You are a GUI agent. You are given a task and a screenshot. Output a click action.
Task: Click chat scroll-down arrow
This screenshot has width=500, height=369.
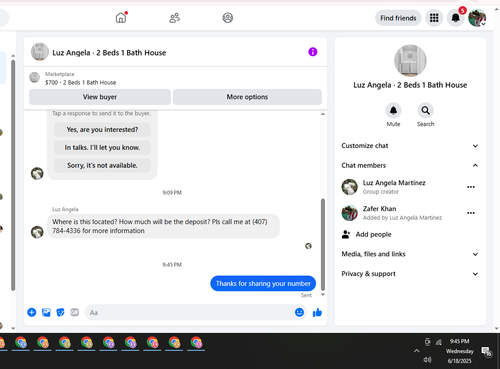click(323, 295)
